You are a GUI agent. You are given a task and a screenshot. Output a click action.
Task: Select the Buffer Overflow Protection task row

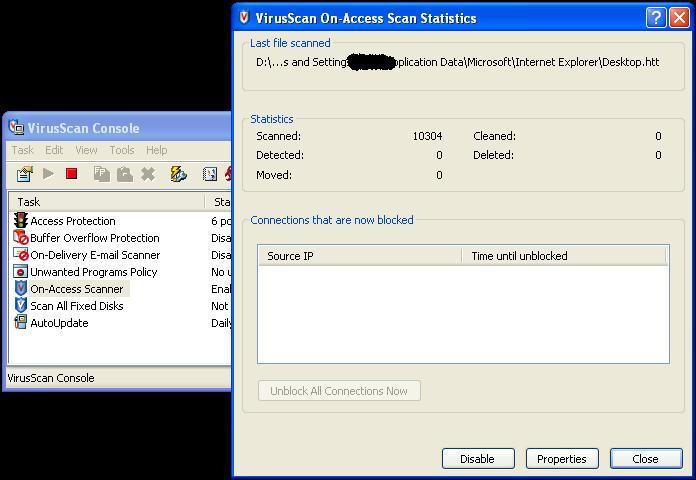pos(120,238)
